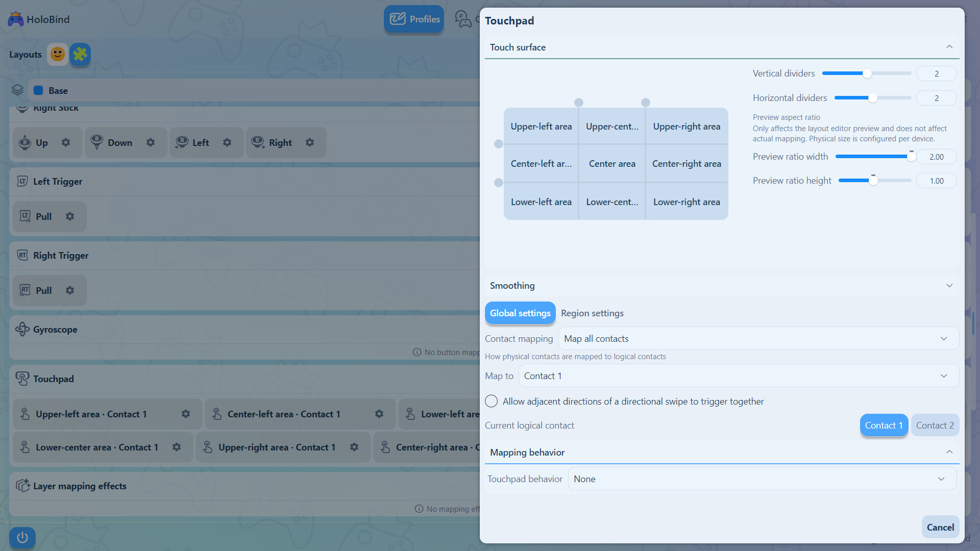Open settings gear for Right Stick Left
This screenshot has height=551, width=980.
(227, 142)
